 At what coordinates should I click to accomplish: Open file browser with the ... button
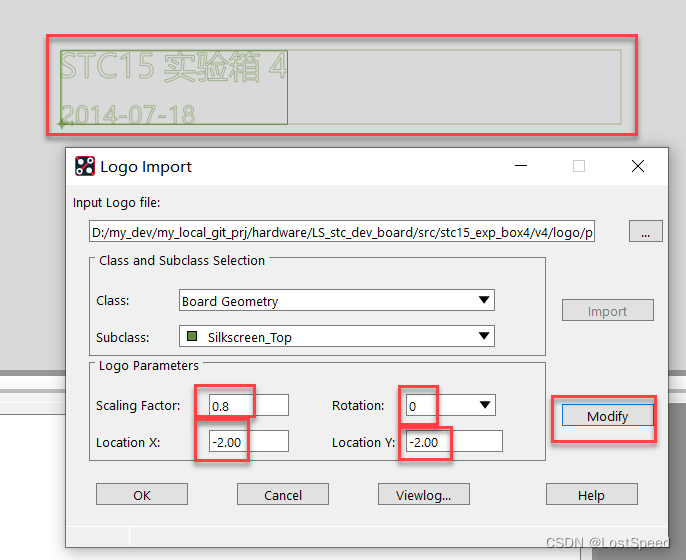coord(645,232)
